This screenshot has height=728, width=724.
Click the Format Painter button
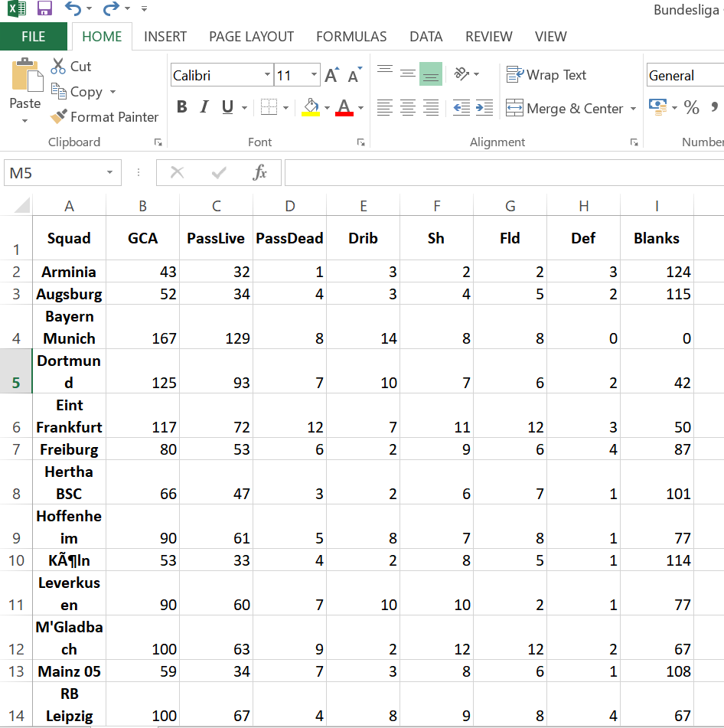coord(104,117)
